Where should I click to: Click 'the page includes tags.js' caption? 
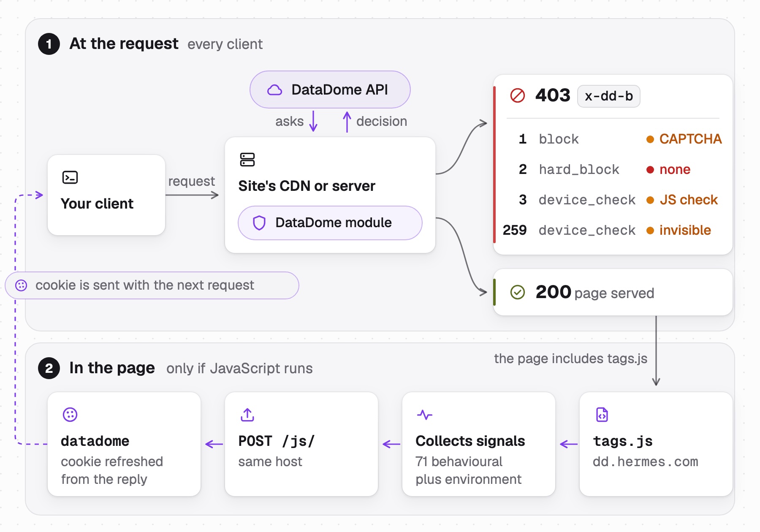tap(571, 359)
